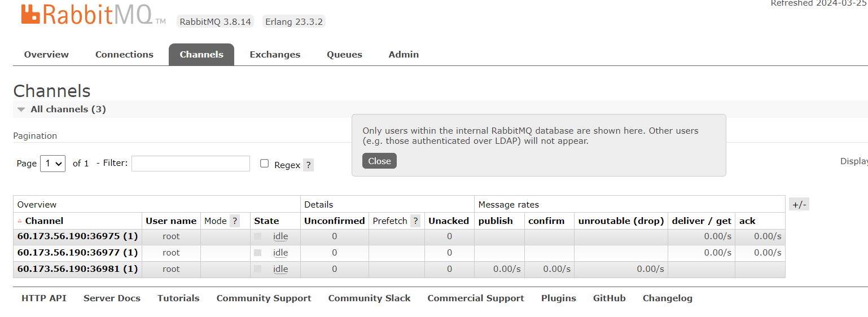Click idle state of channel 36977

pyautogui.click(x=280, y=253)
